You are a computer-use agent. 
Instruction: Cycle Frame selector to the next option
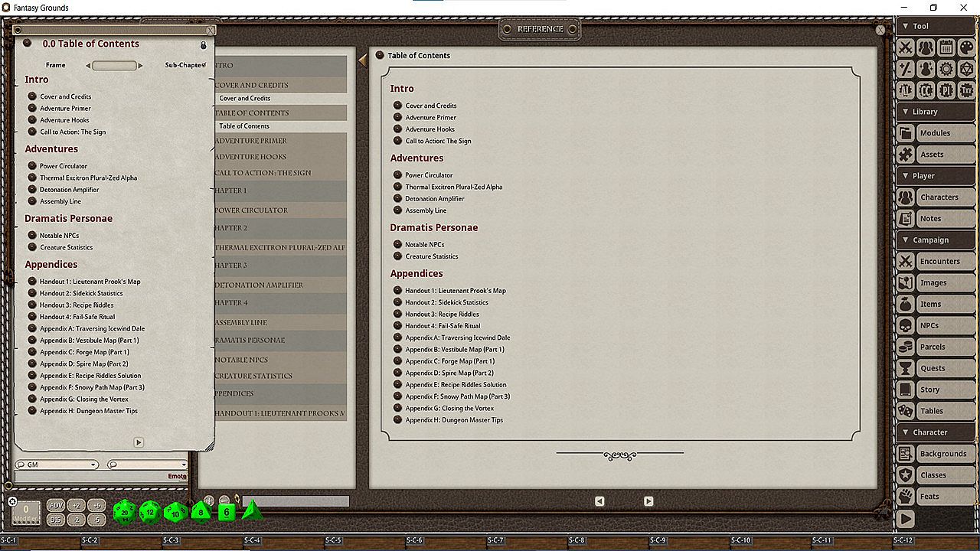pos(140,66)
